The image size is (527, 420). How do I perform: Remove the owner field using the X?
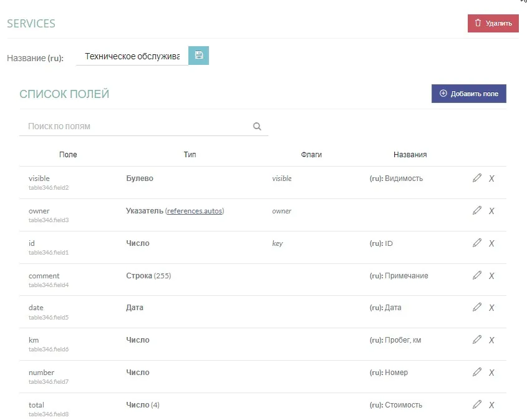pos(491,211)
